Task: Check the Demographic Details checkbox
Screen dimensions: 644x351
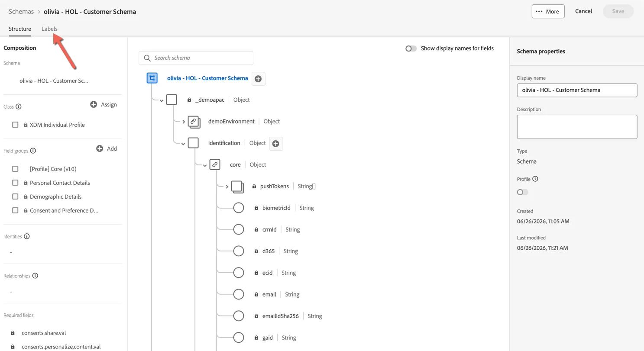Action: click(15, 196)
